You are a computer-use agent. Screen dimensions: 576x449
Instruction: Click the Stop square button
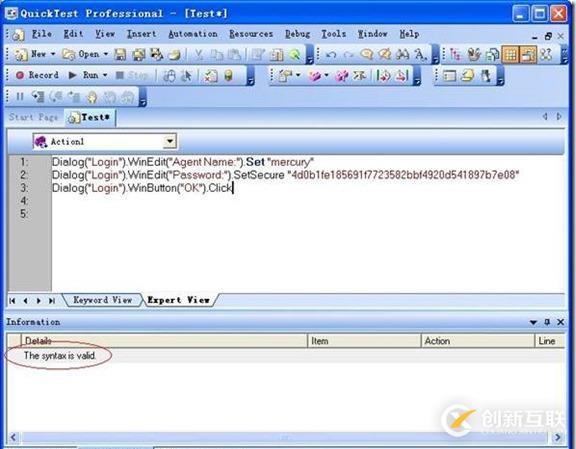pyautogui.click(x=120, y=75)
